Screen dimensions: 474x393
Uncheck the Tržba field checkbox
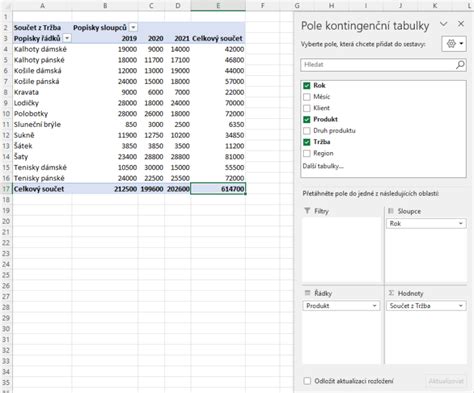(x=307, y=142)
